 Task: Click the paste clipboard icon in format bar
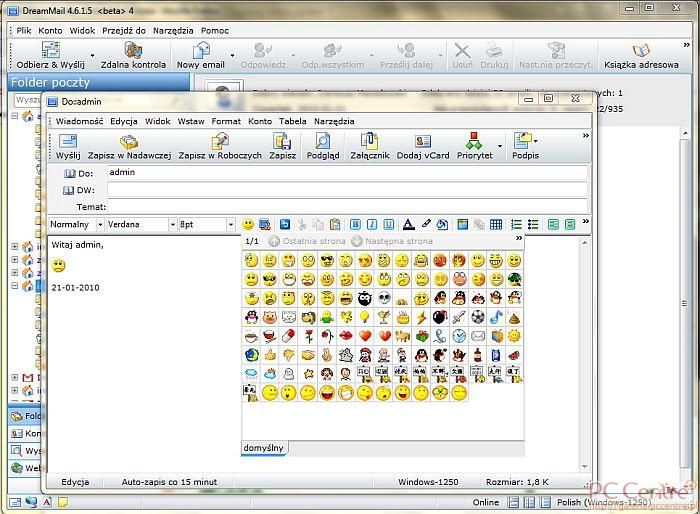(x=334, y=224)
